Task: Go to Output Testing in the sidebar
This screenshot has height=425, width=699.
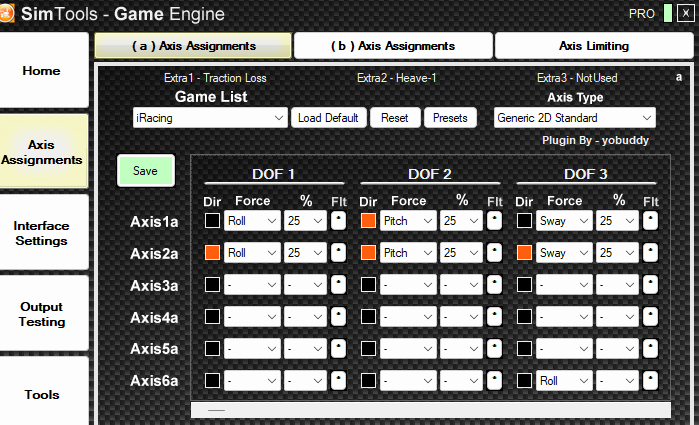Action: tap(42, 314)
